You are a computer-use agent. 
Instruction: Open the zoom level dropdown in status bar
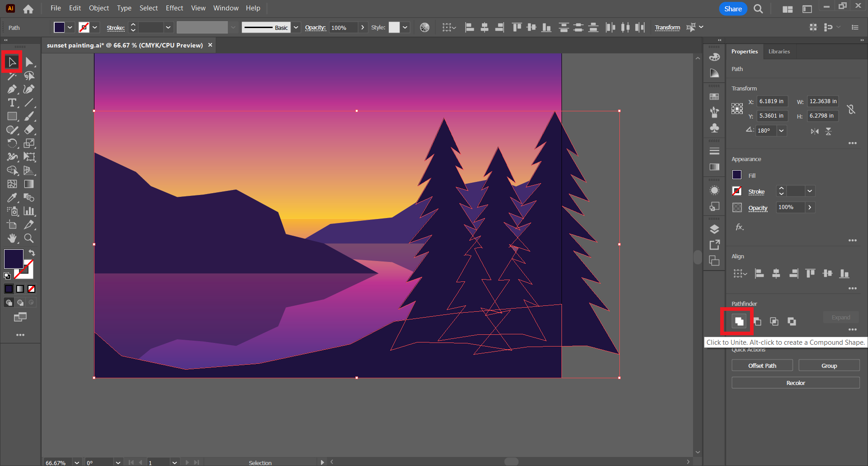(77, 462)
